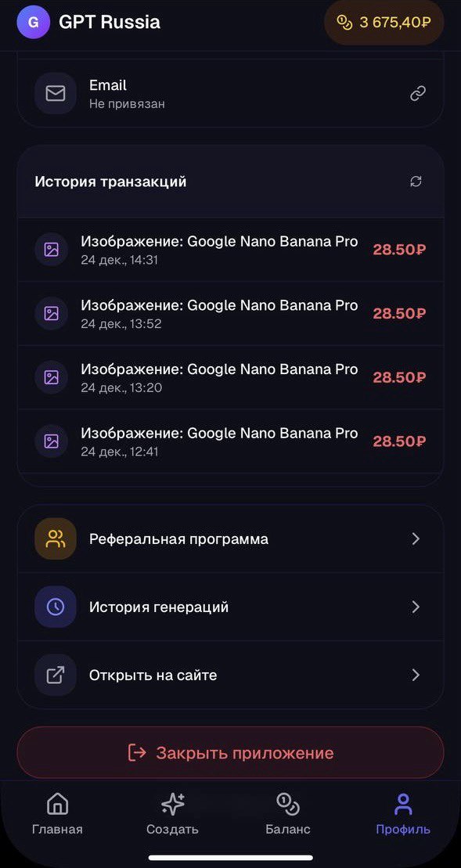Viewport: 461px width, 868px height.
Task: Select the sparkle Создать icon
Action: [172, 804]
